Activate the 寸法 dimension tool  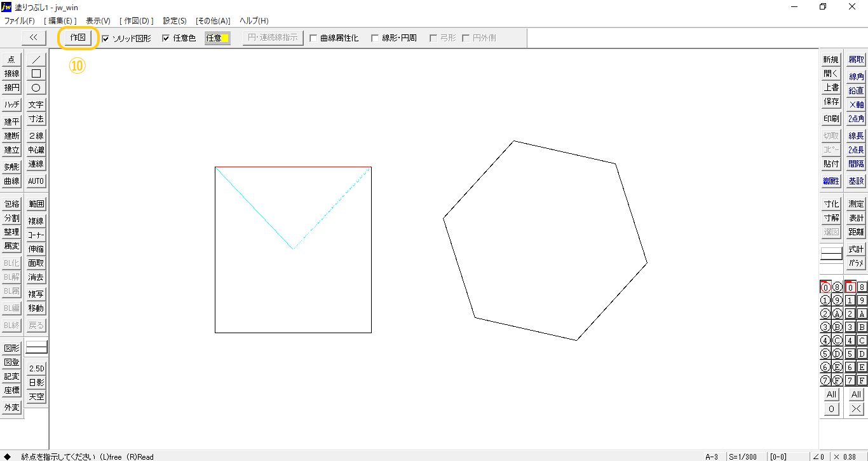(36, 119)
